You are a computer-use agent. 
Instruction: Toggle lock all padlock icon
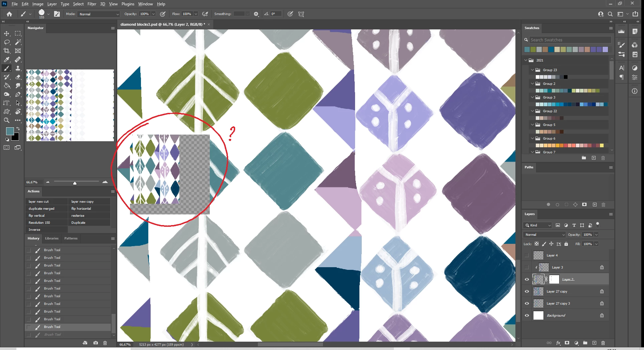(566, 244)
